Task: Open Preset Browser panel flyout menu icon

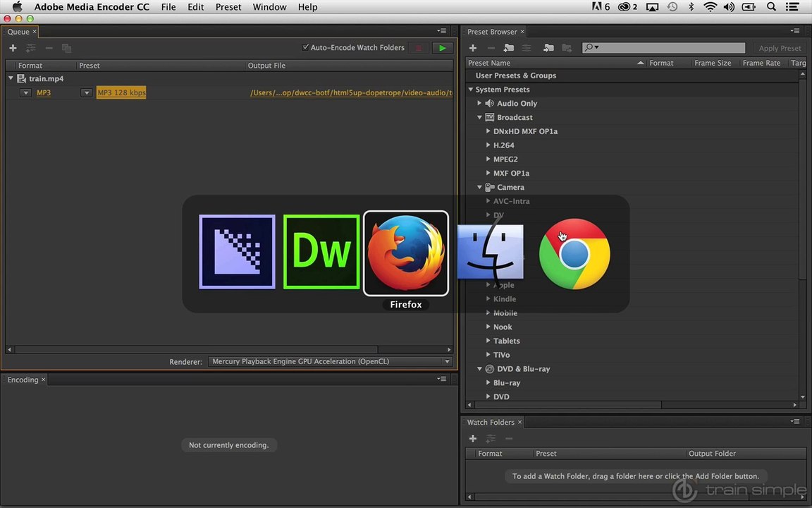Action: (795, 31)
